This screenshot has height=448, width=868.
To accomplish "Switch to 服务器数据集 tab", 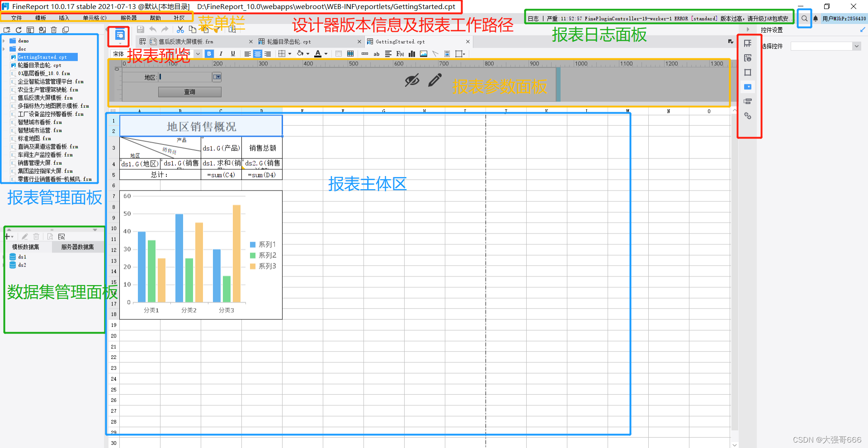I will (x=78, y=247).
